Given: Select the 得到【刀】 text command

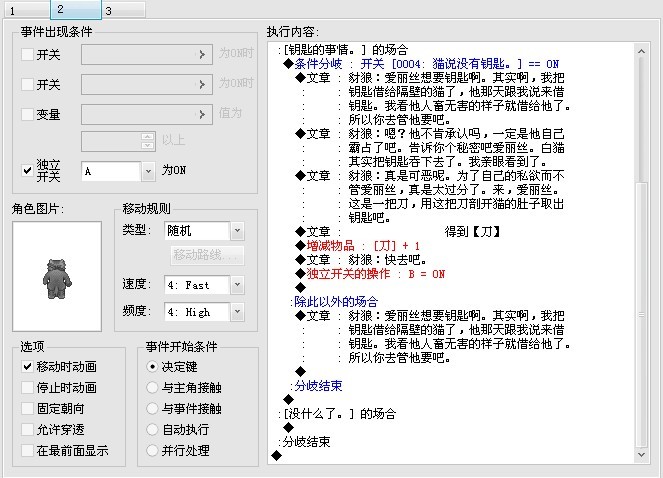Looking at the screenshot, I should [397, 232].
